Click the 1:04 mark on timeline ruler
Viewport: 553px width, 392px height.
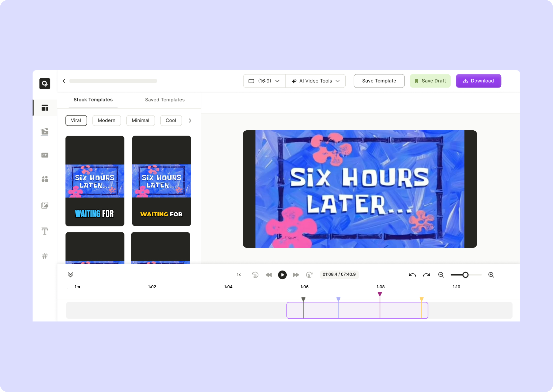(228, 287)
